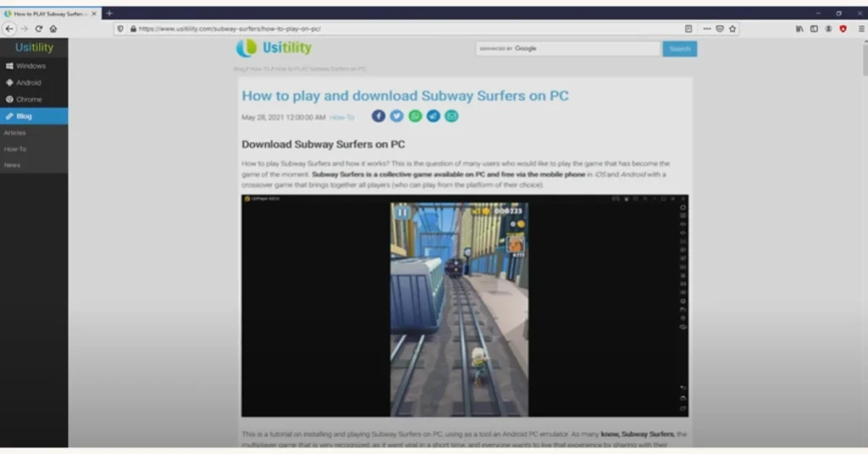This screenshot has height=454, width=868.
Task: Click the page vertical scrollbar thumb
Action: click(x=865, y=60)
